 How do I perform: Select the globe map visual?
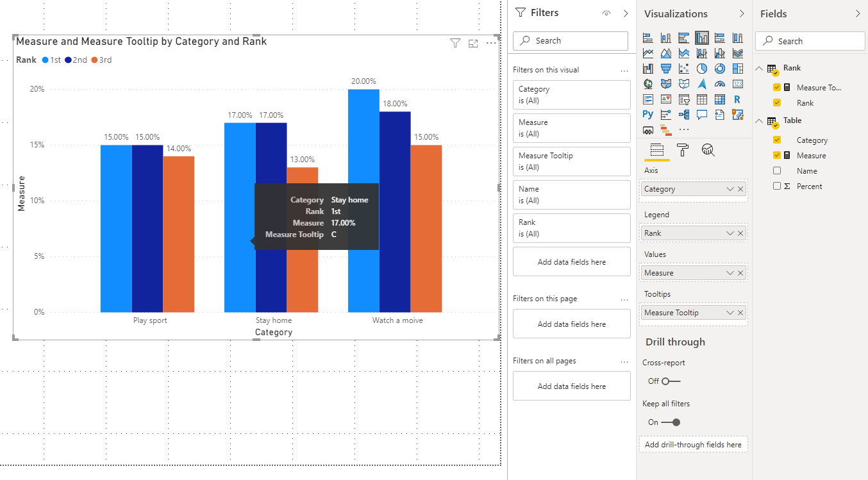pos(648,84)
